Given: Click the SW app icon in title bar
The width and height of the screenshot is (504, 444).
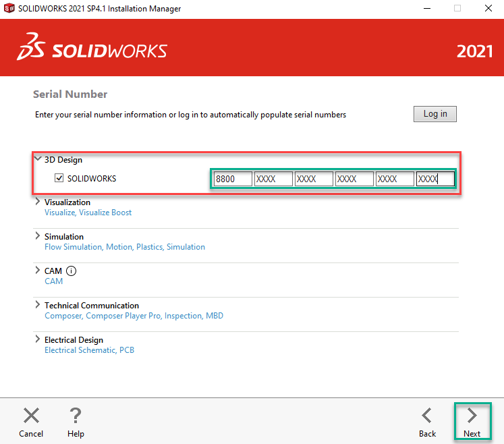Looking at the screenshot, I should [9, 8].
